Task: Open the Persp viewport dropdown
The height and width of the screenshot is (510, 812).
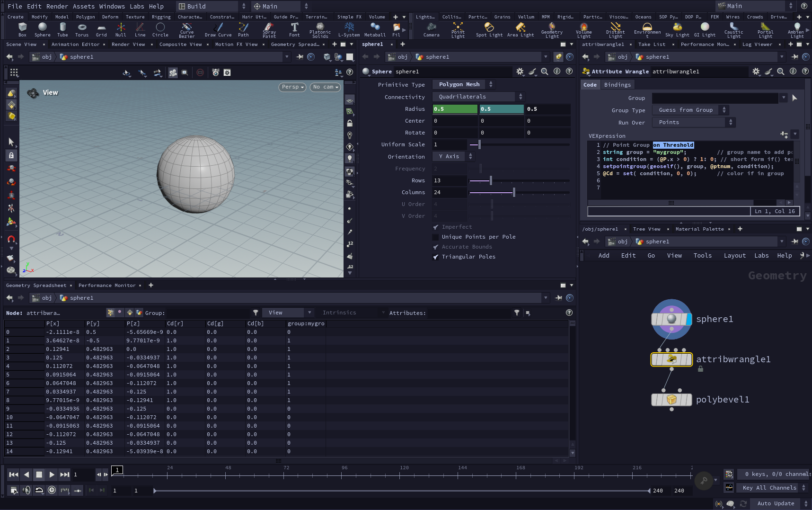Action: [x=292, y=87]
